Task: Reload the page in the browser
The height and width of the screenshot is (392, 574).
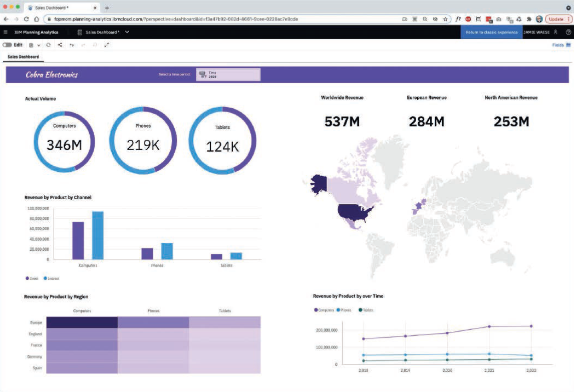Action: click(x=27, y=19)
